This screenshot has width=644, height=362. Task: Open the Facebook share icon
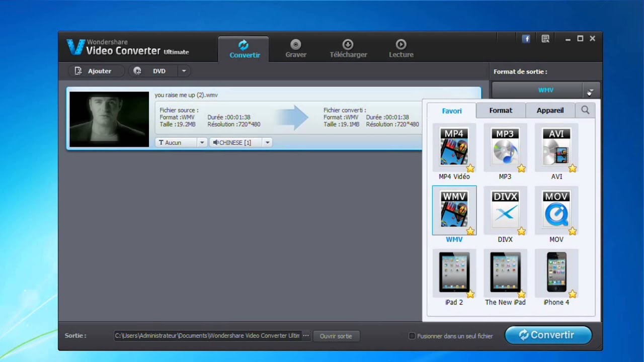(526, 39)
